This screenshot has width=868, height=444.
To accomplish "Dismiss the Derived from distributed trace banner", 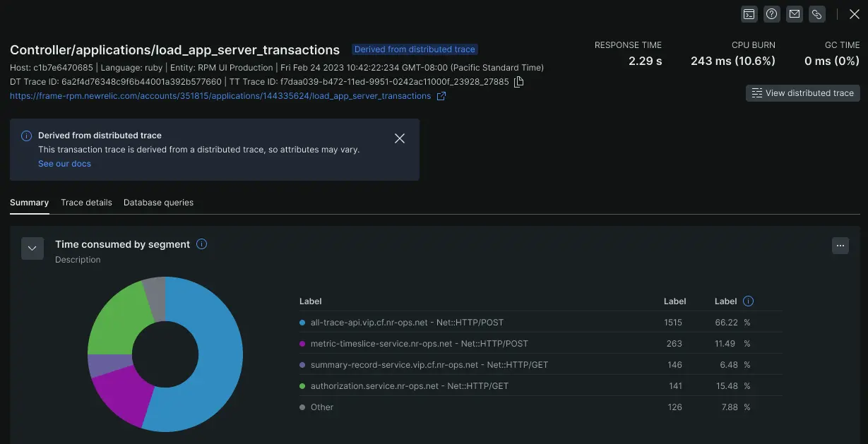I will [x=400, y=138].
